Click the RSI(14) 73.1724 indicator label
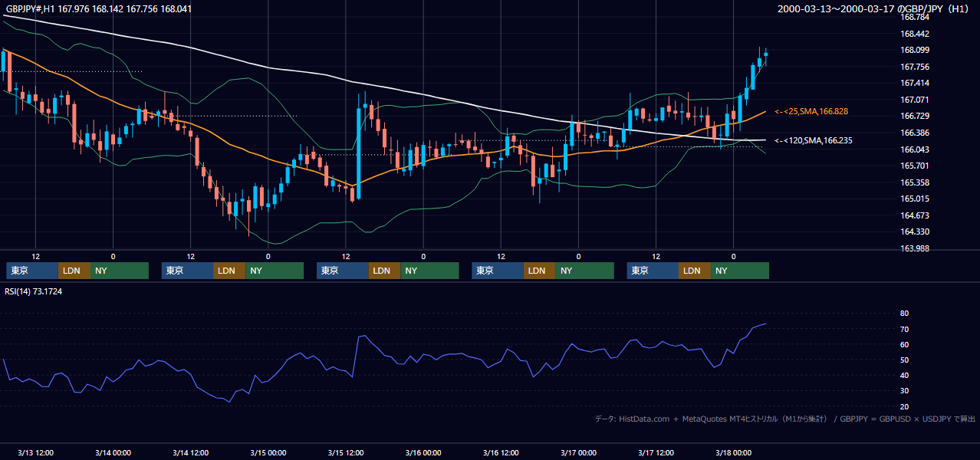This screenshot has width=980, height=460. [34, 292]
